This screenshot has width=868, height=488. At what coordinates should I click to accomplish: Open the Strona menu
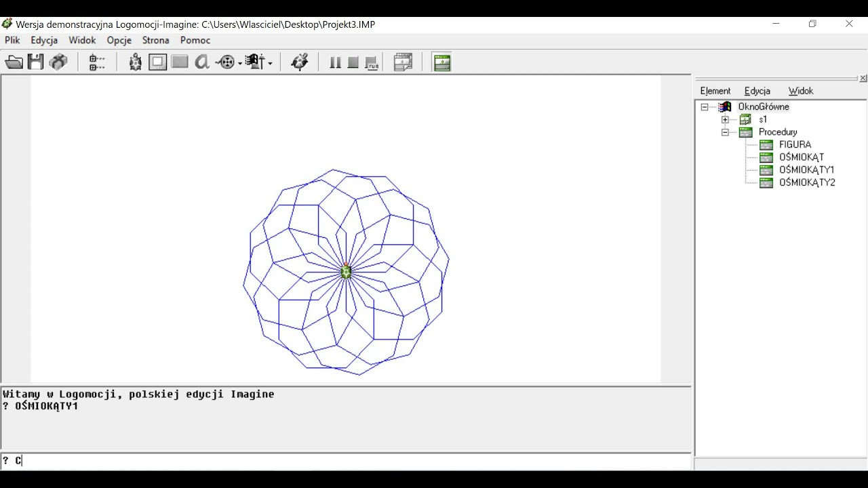156,40
